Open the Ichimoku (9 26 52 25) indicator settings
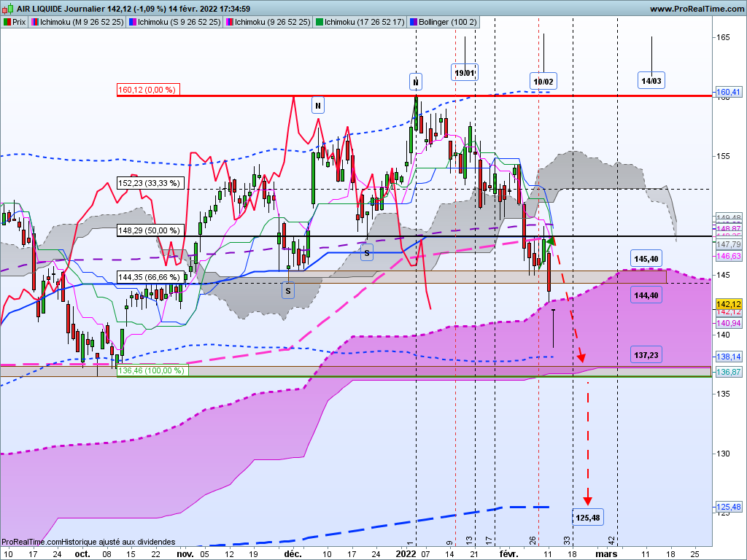This screenshot has height=560, width=747. click(268, 22)
